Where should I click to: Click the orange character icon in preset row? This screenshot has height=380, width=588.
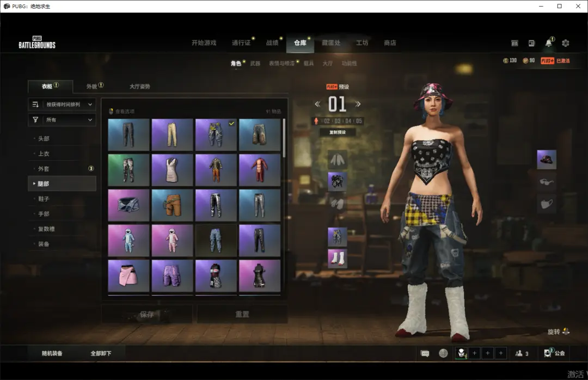click(x=316, y=121)
